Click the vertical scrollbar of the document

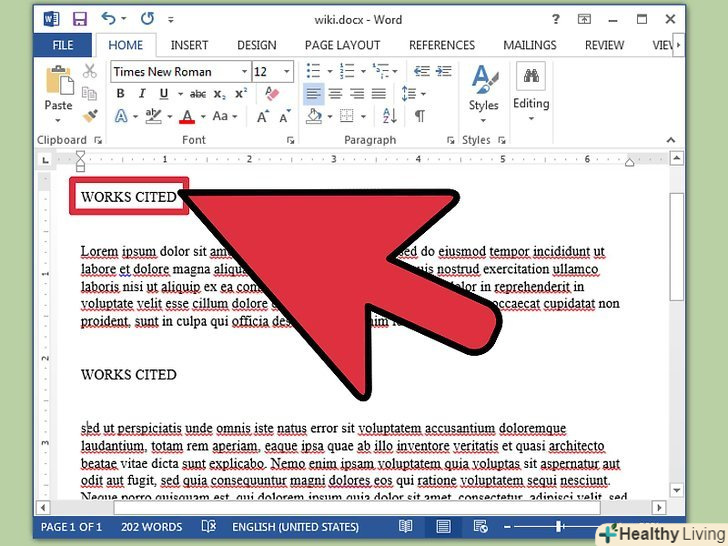pos(677,300)
